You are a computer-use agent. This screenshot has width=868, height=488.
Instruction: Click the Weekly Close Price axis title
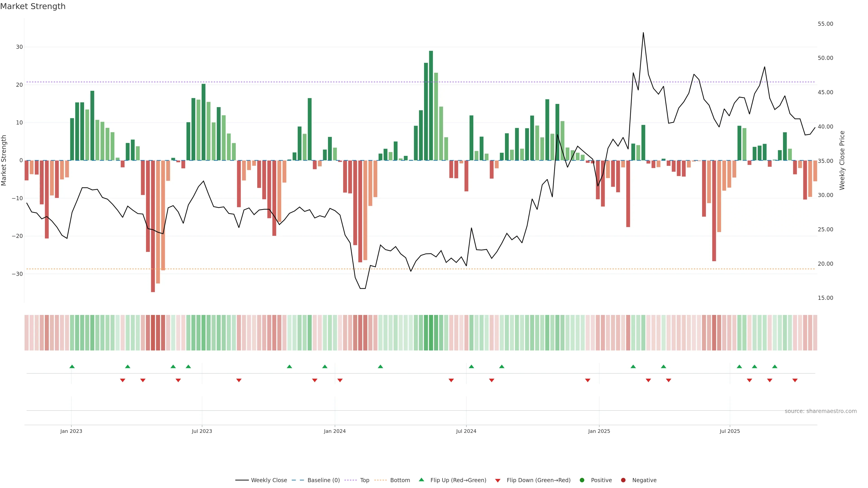842,160
